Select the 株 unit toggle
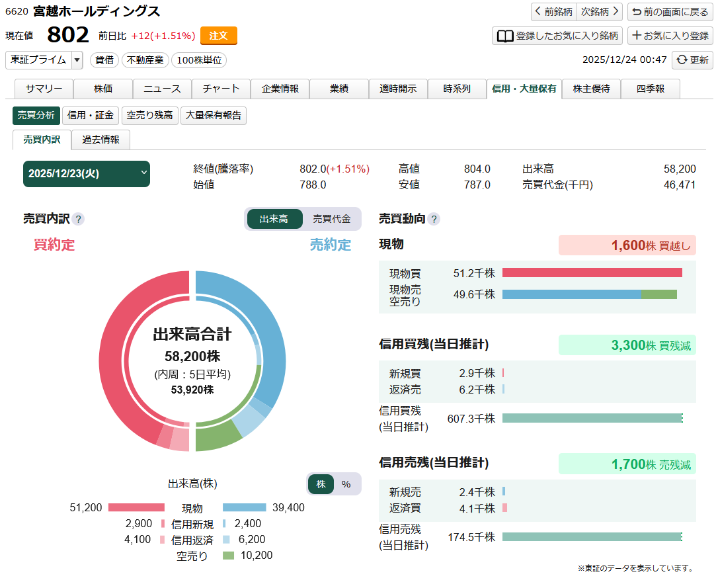The width and height of the screenshot is (716, 588). tap(321, 484)
